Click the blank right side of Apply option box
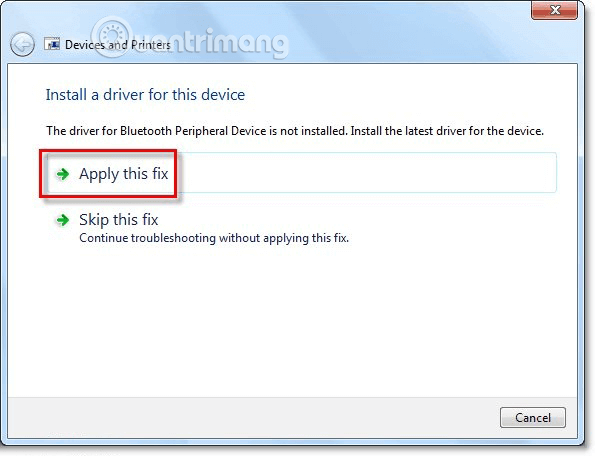The width and height of the screenshot is (595, 456). [364, 173]
